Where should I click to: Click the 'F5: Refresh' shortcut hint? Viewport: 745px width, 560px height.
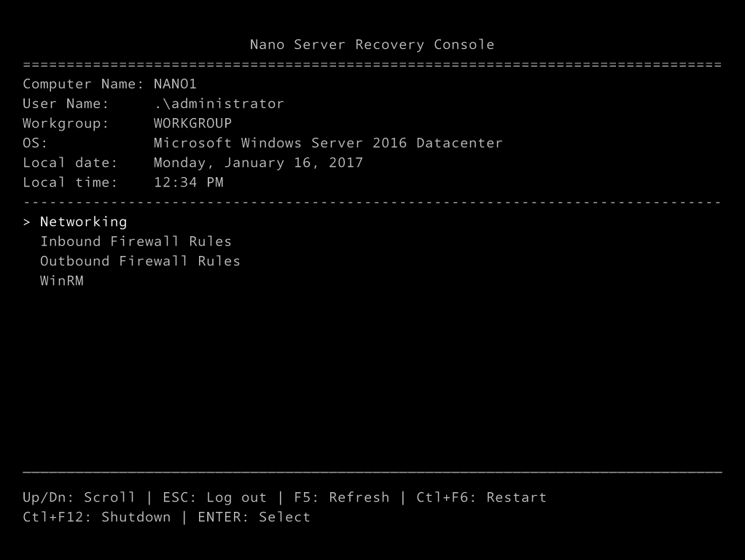tap(341, 497)
